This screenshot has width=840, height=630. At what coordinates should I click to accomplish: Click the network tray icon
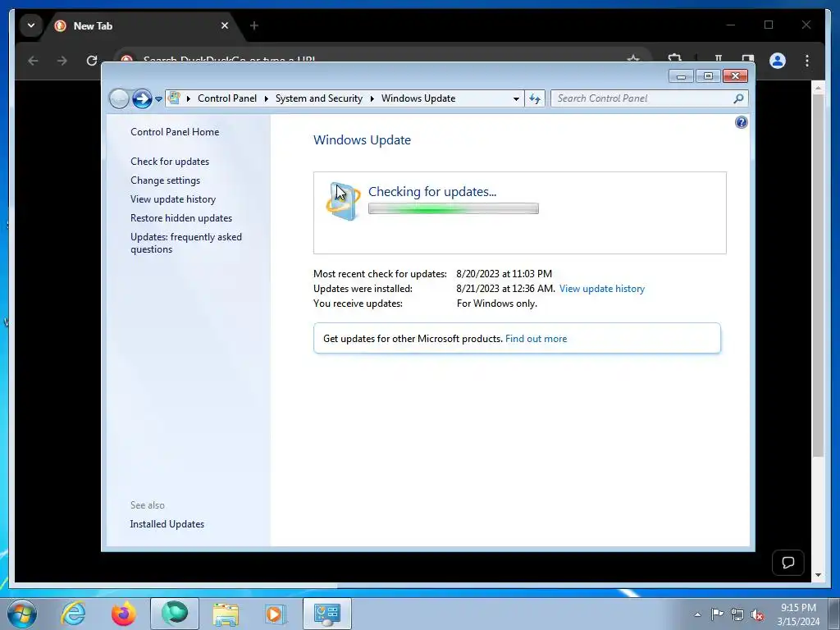(x=737, y=614)
